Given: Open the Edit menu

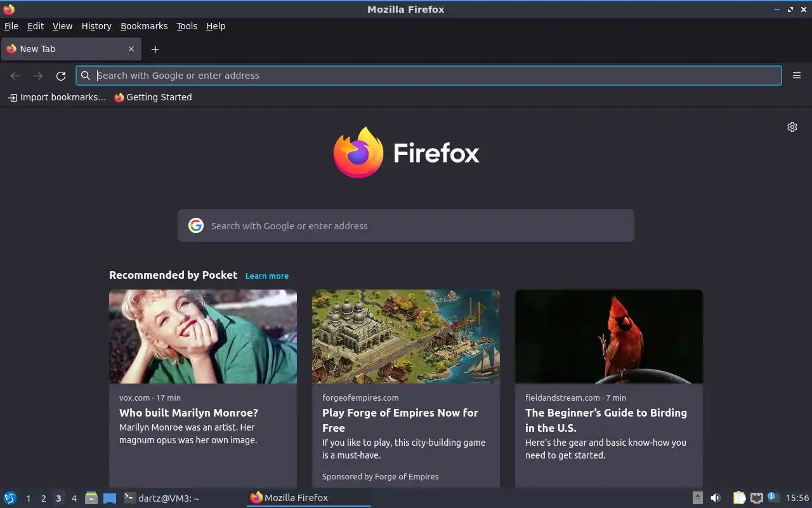Looking at the screenshot, I should (x=36, y=26).
